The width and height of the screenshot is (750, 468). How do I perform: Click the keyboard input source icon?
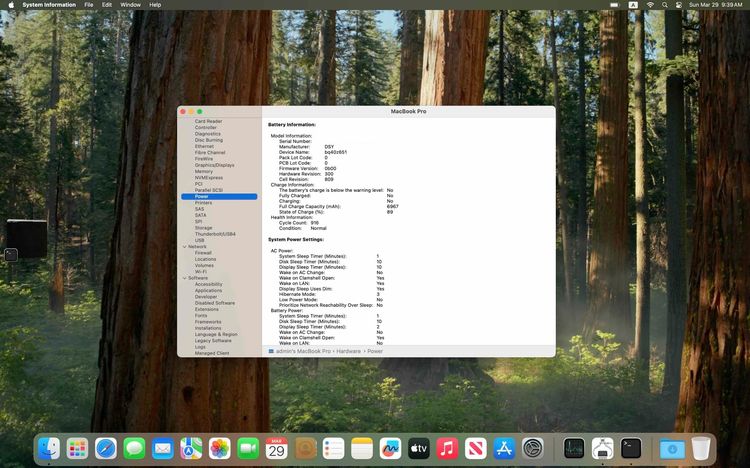[633, 5]
